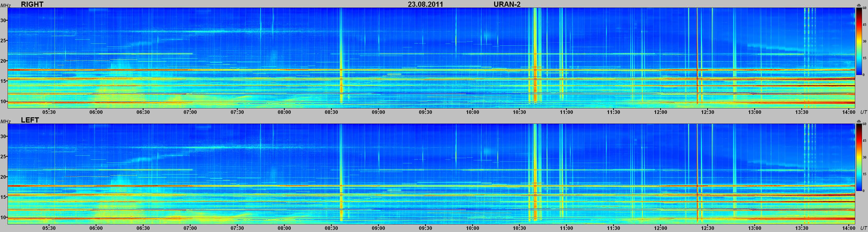Click the 10:30 time tick under RIGHT panel
The image size is (868, 232).
(x=519, y=112)
